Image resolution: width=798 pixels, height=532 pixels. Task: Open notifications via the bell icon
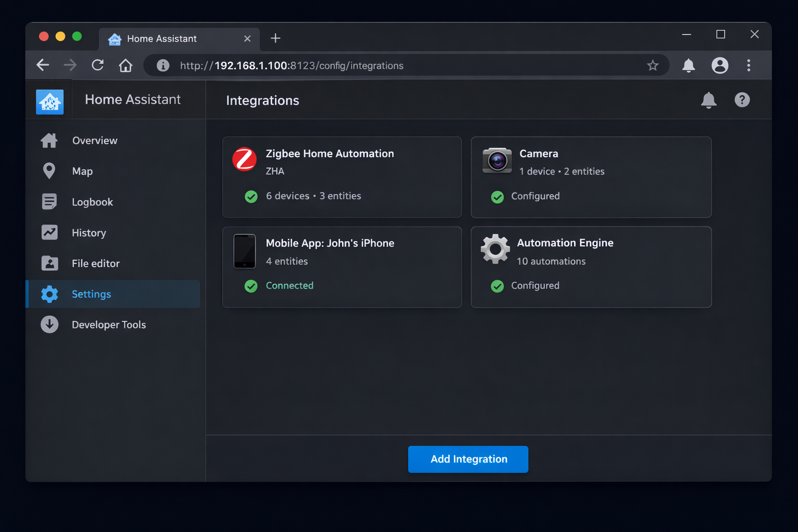(709, 100)
